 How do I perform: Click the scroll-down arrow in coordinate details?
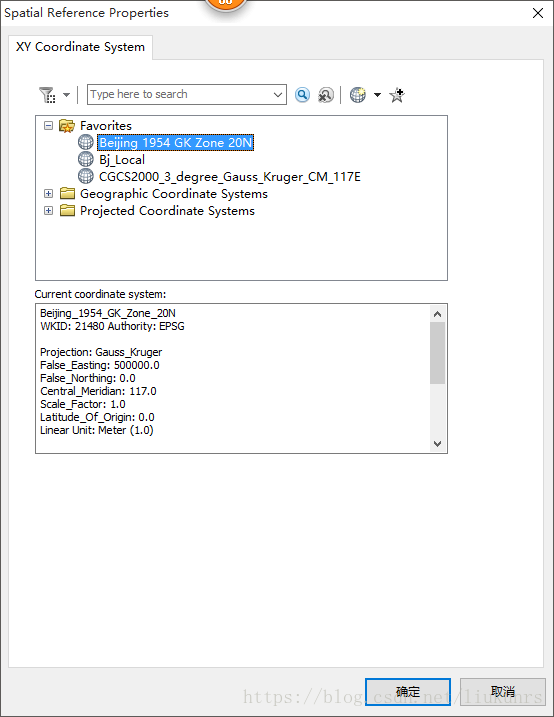coord(437,444)
